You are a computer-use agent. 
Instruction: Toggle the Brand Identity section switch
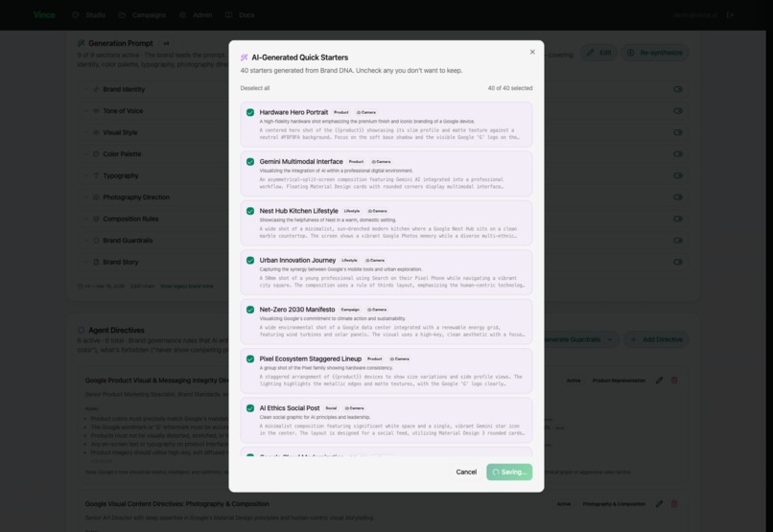click(x=678, y=89)
